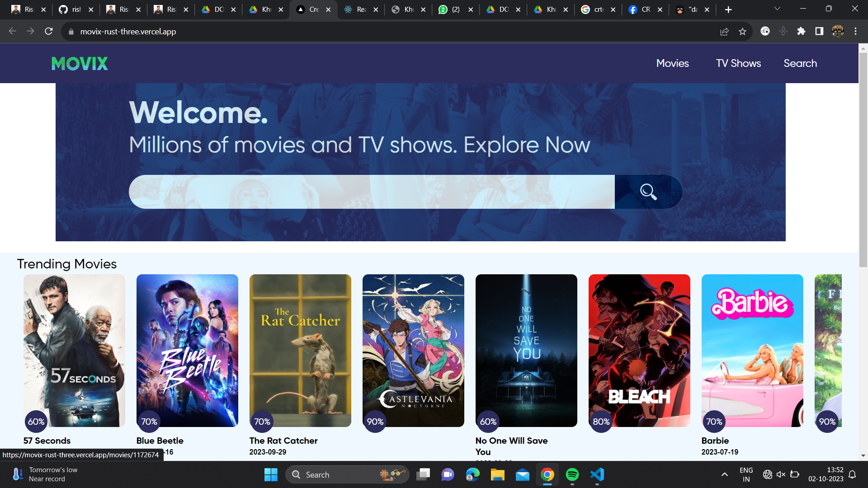Click the Windows Start button
This screenshot has width=868, height=488.
271,474
